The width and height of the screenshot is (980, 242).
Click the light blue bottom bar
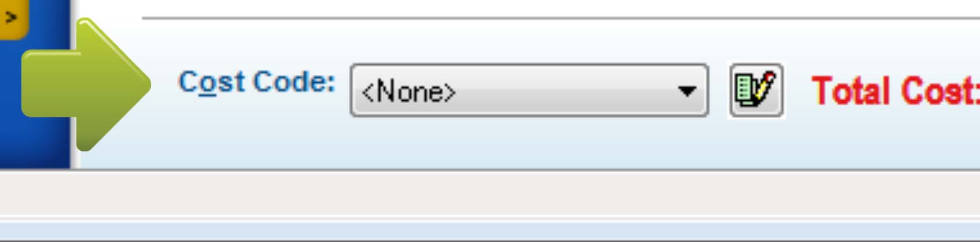490,230
